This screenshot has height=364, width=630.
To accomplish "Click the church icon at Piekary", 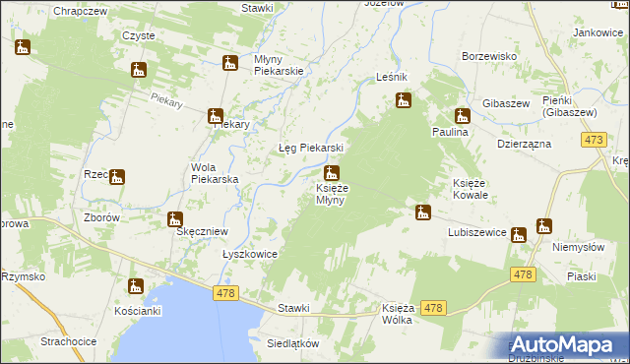I will [x=216, y=116].
